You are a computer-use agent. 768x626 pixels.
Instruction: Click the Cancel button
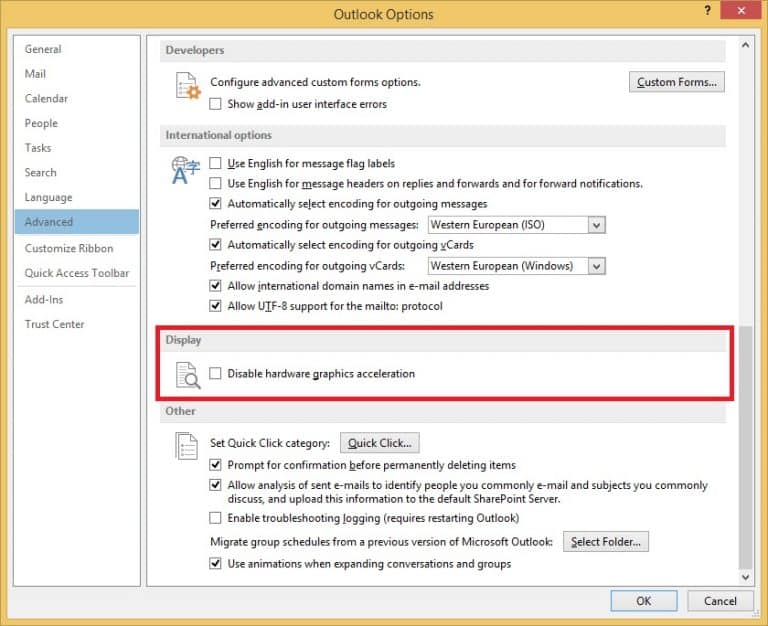(720, 601)
